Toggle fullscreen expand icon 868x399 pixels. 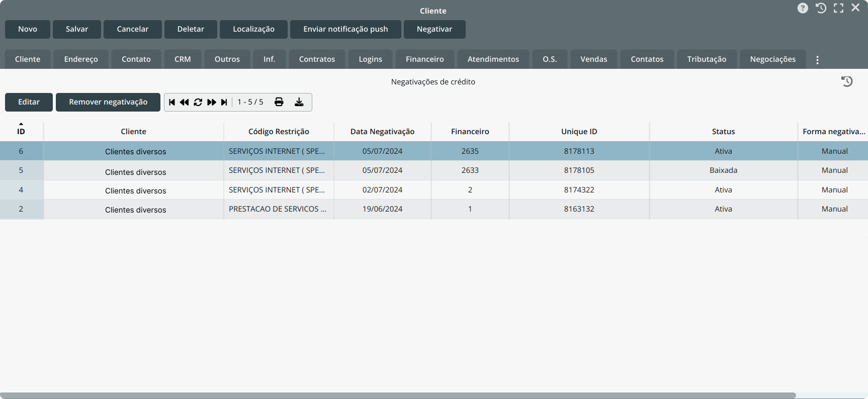point(838,8)
